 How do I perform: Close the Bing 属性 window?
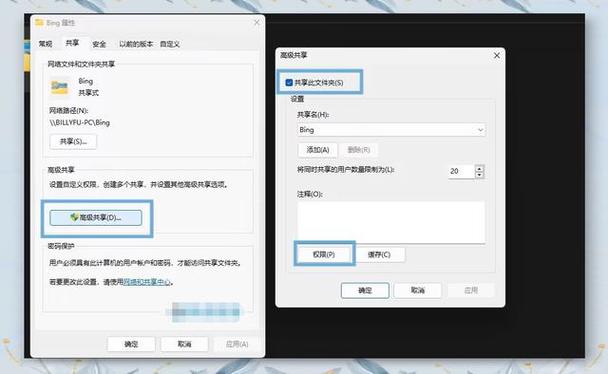[x=257, y=22]
